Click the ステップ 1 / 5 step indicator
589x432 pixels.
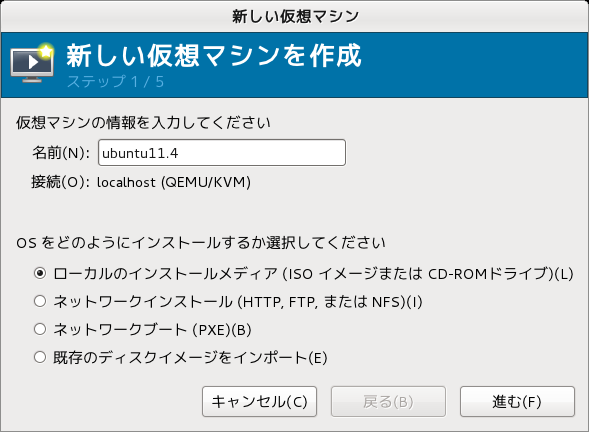point(115,82)
